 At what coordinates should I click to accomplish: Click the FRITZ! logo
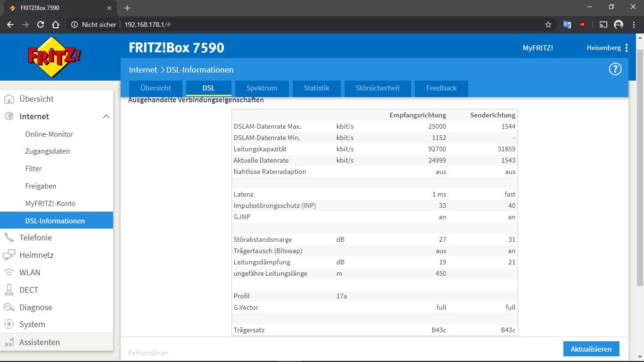pyautogui.click(x=55, y=57)
